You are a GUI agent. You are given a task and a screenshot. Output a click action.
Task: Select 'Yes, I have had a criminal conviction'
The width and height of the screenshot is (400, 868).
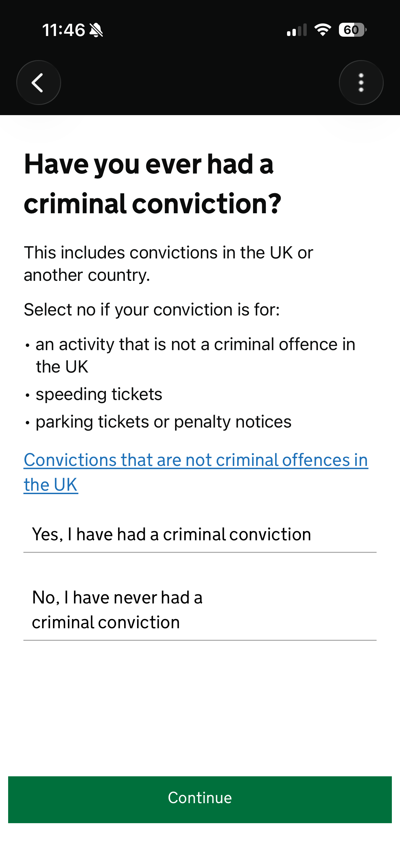172,534
